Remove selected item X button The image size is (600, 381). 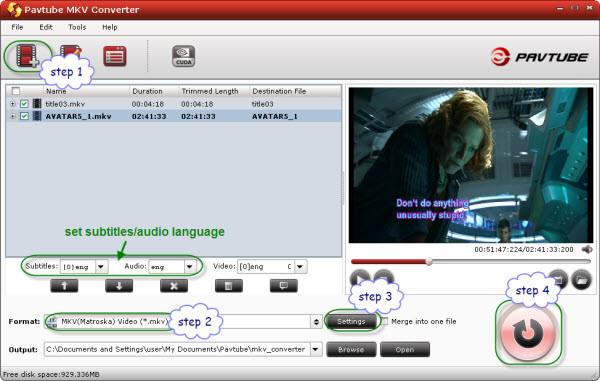(174, 285)
